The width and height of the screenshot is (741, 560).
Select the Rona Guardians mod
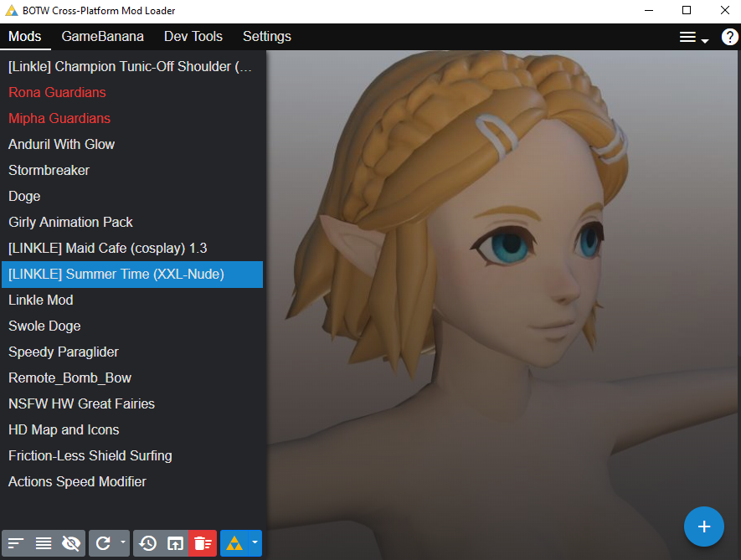click(132, 93)
